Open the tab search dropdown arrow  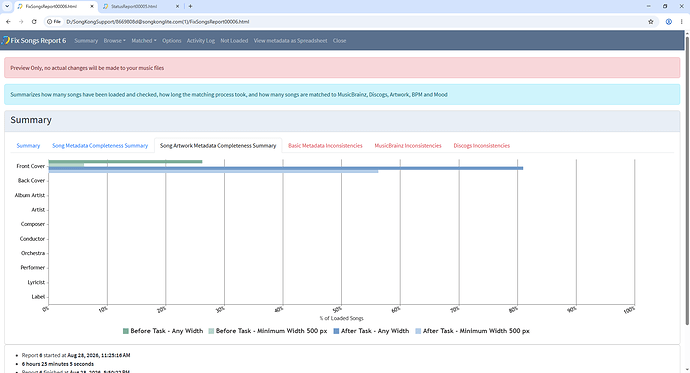(x=7, y=6)
